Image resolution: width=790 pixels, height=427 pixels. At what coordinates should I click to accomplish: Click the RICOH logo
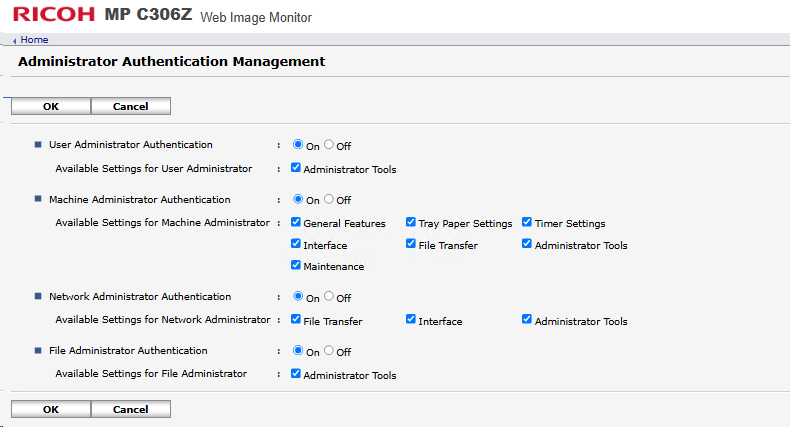pos(54,14)
